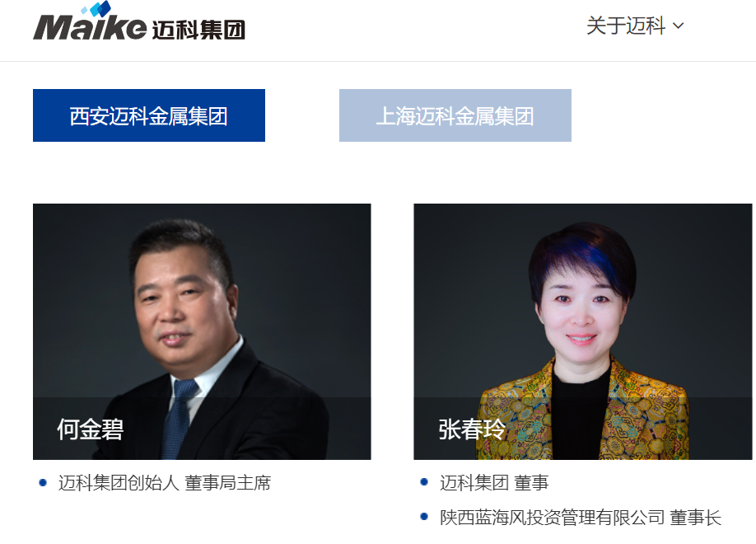756x544 pixels.
Task: Click the Maike logo wordmark
Action: pyautogui.click(x=90, y=27)
